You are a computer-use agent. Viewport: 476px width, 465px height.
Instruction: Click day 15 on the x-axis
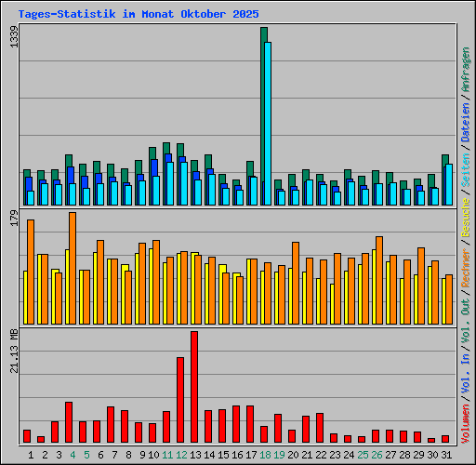pos(223,455)
